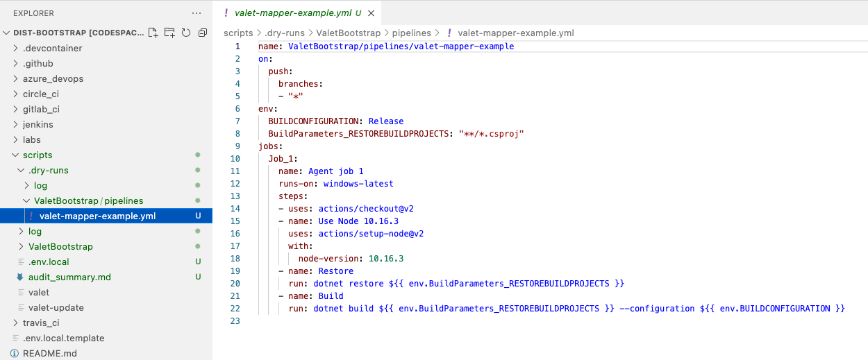Click the 'branches:' key on line 4
The image size is (868, 360).
pos(301,84)
